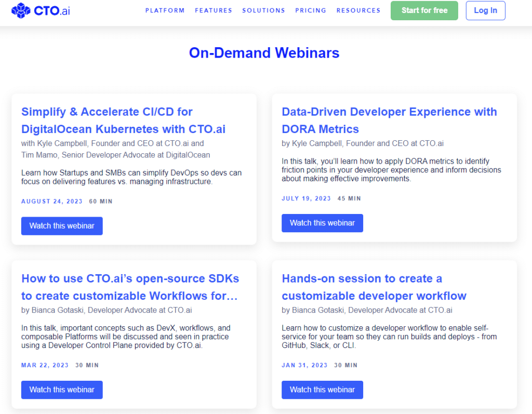
Task: Watch the DigitalOcean Kubernetes CI/CD webinar
Action: point(62,226)
